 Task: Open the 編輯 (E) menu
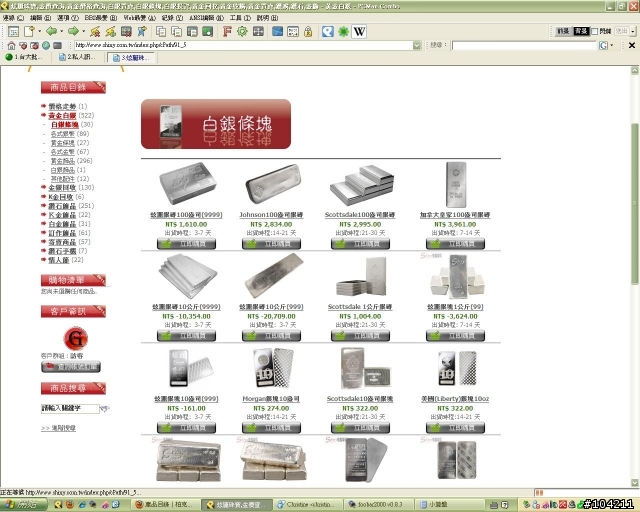tap(40, 18)
